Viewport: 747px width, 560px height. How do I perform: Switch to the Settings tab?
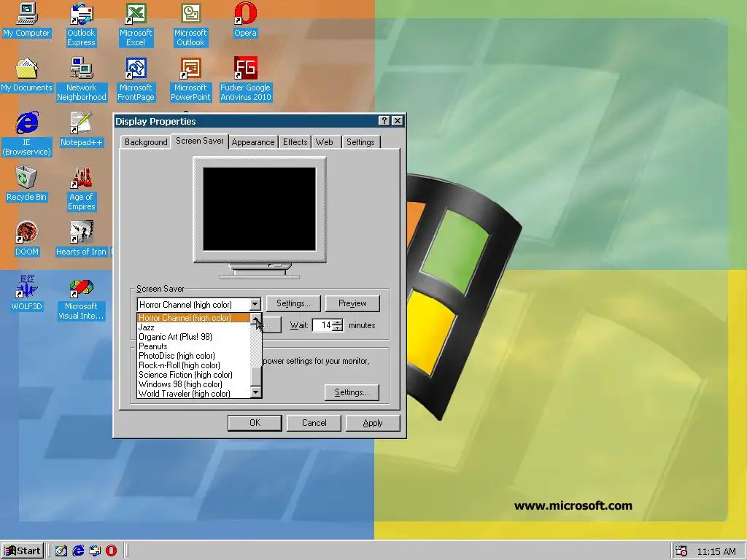coord(360,142)
